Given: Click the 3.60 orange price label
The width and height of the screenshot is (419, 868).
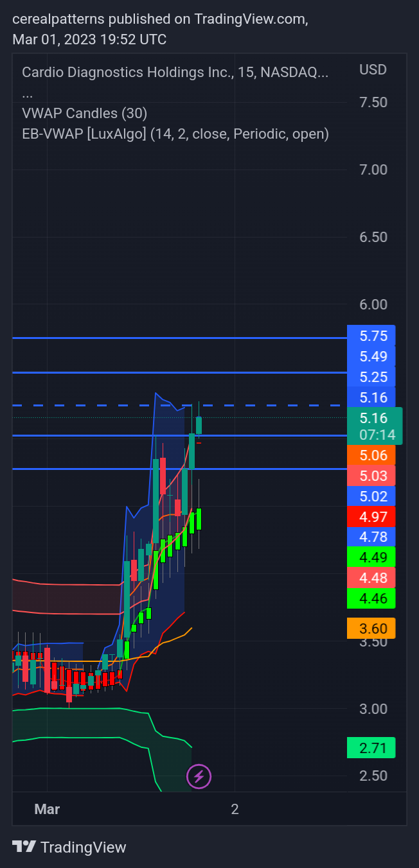Looking at the screenshot, I should 371,628.
